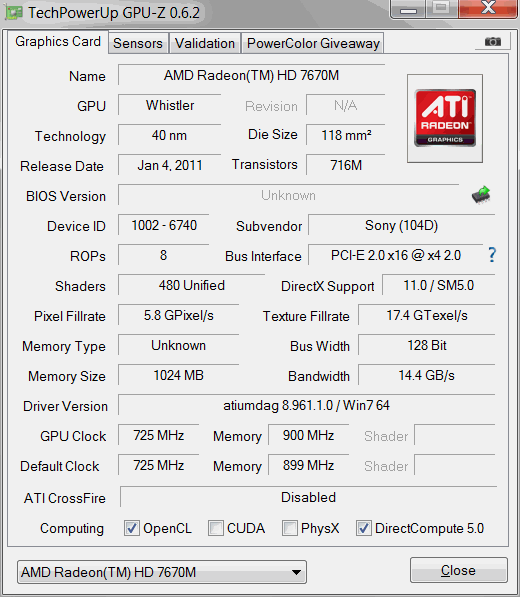The height and width of the screenshot is (597, 520).
Task: Click the GPU-Z title bar app icon
Action: point(14,13)
